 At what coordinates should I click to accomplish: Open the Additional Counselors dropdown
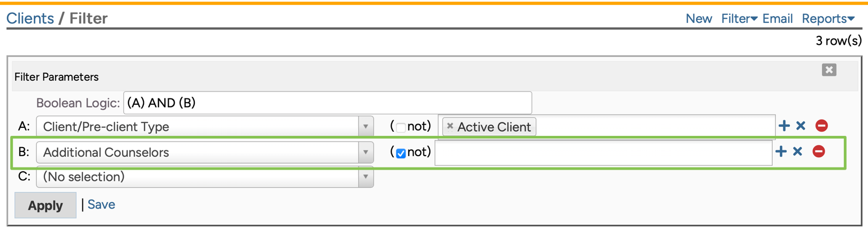click(204, 152)
